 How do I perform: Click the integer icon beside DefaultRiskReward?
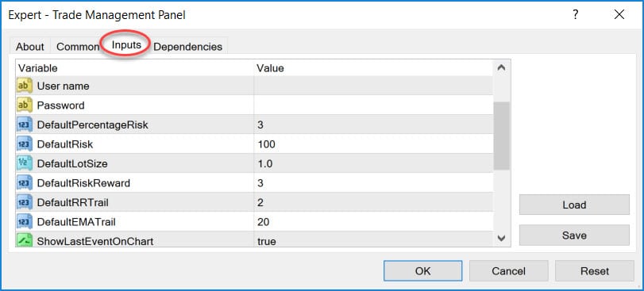[25, 183]
